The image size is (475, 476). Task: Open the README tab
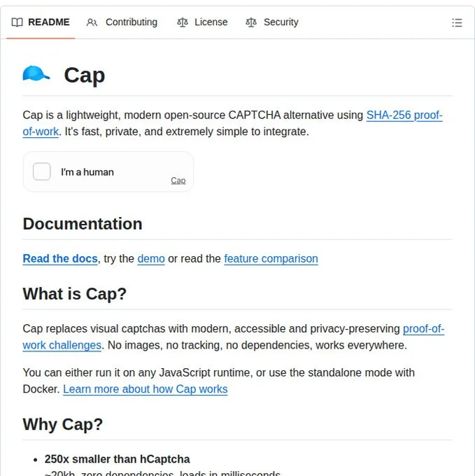click(x=41, y=22)
